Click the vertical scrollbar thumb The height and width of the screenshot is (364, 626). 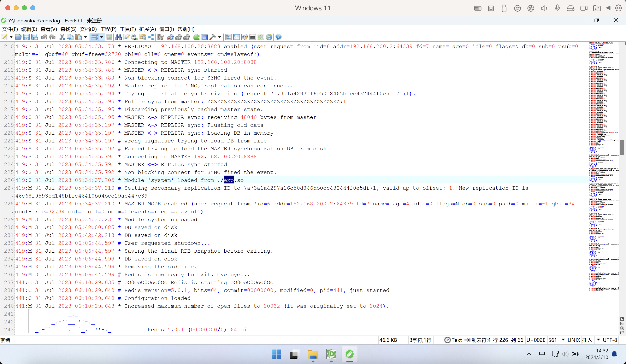[x=622, y=147]
